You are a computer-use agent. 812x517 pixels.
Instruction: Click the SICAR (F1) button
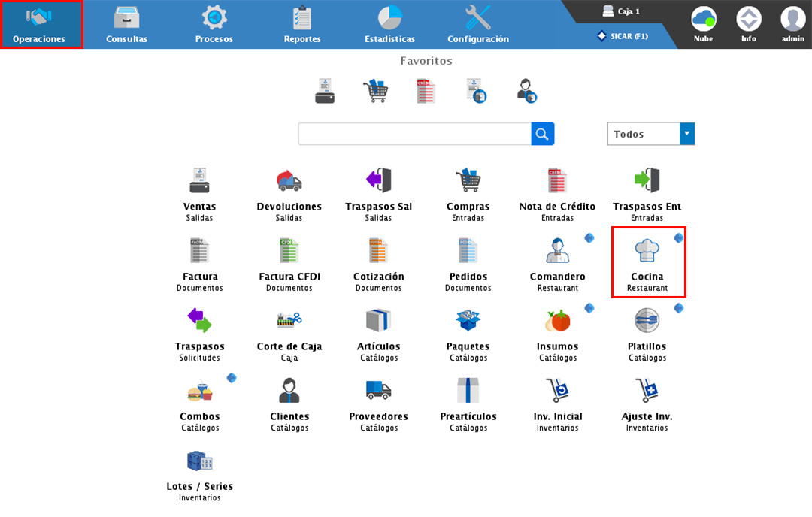click(x=623, y=36)
